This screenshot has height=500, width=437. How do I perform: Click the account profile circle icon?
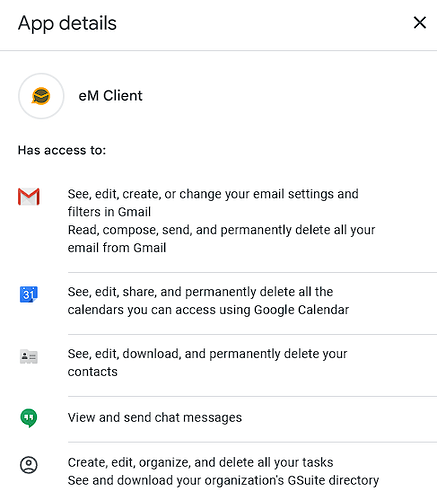point(29,465)
